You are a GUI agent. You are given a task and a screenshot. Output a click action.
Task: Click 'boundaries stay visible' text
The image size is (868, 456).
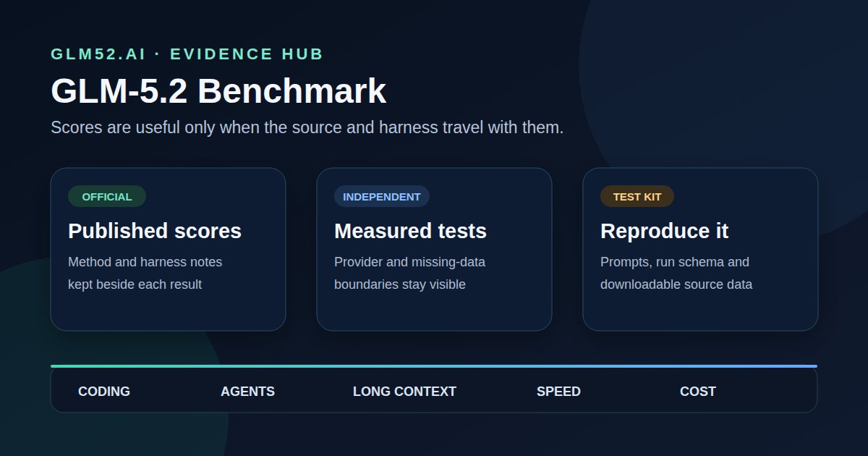click(400, 284)
